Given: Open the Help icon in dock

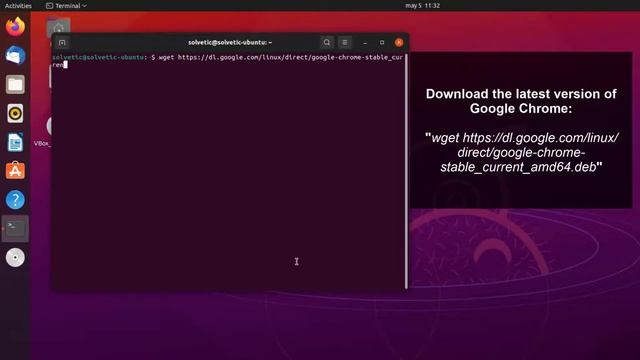Looking at the screenshot, I should 15,200.
